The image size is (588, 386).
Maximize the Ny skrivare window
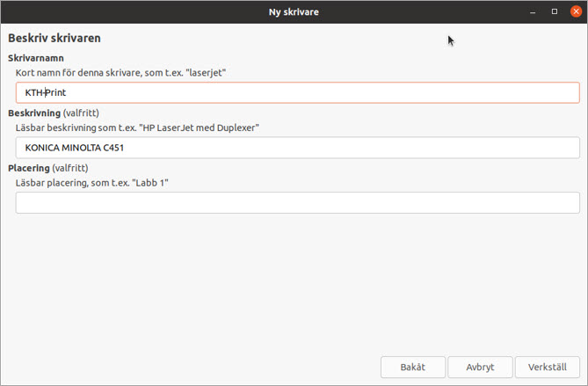[554, 11]
